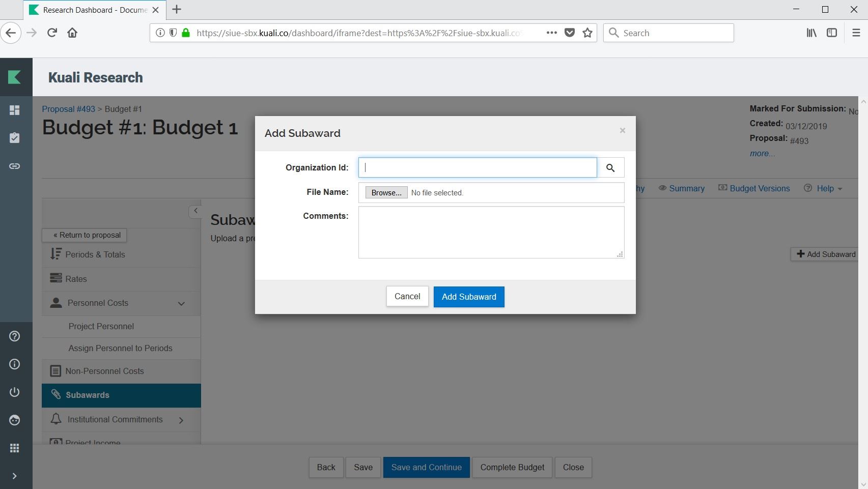Open the apps grid sidebar icon
This screenshot has height=489, width=868.
15,448
